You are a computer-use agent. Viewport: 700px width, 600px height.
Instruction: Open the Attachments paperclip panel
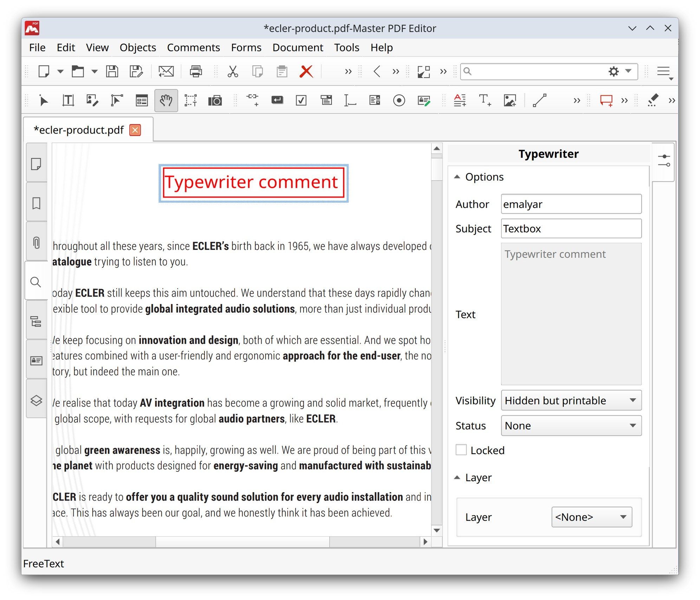[36, 243]
